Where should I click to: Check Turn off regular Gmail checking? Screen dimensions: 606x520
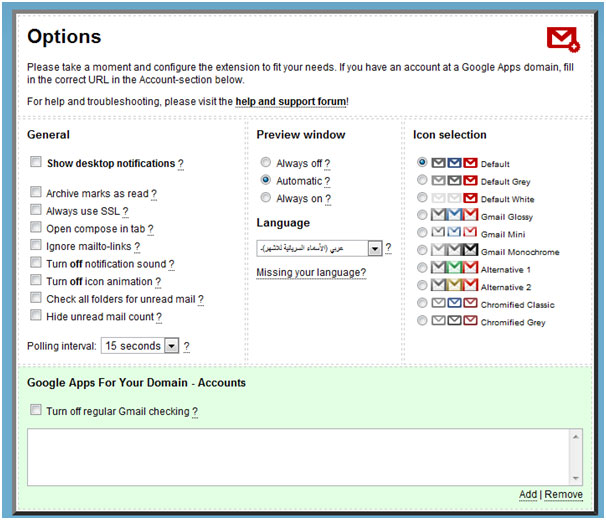coord(36,410)
